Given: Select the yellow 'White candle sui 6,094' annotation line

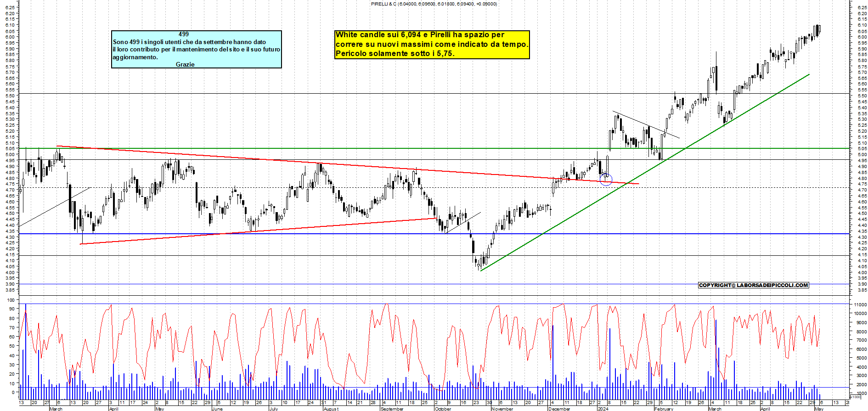Looking at the screenshot, I should click(420, 35).
